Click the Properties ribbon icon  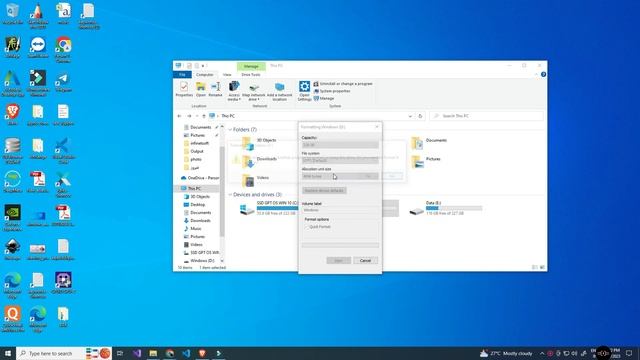(184, 89)
